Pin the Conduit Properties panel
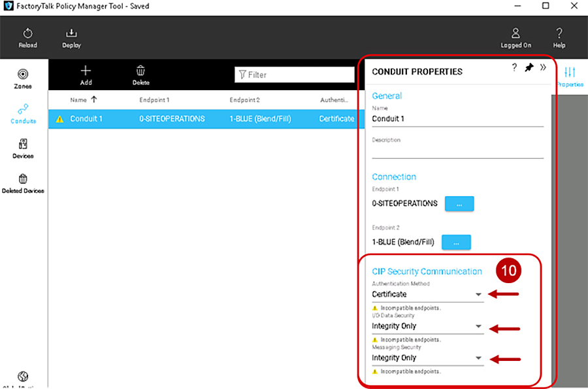 pyautogui.click(x=529, y=67)
